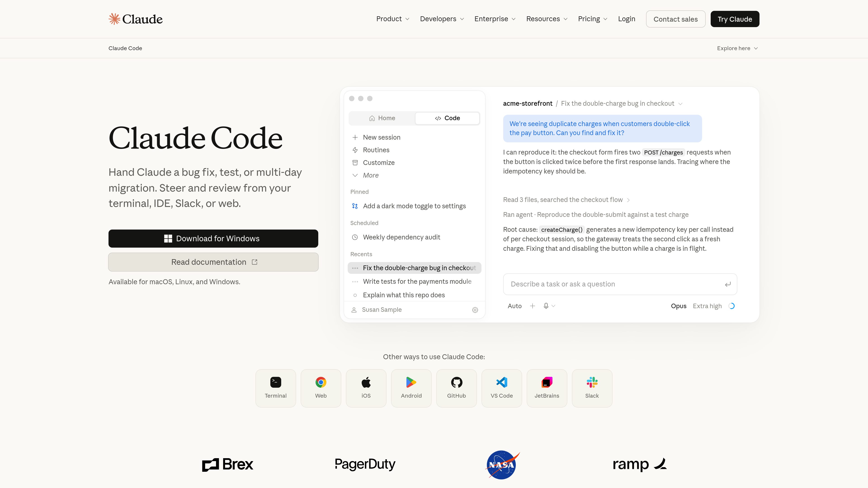Choose the Web Chrome tile
868x488 pixels.
coord(321,388)
